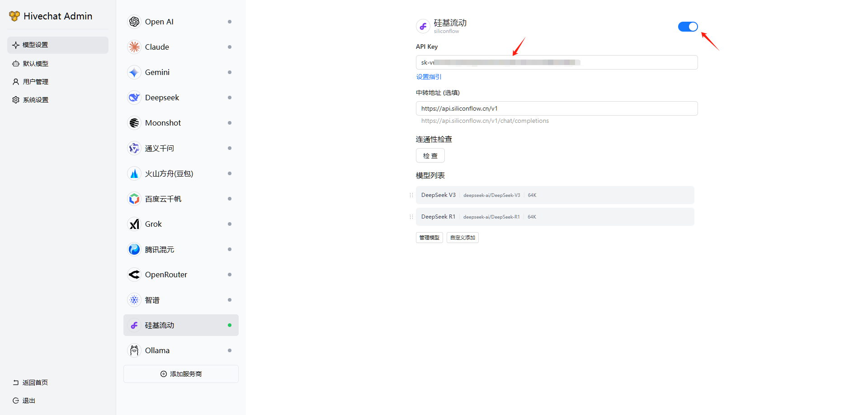Select the 硅基流动 icon in provider list
The height and width of the screenshot is (415, 868).
(x=134, y=325)
